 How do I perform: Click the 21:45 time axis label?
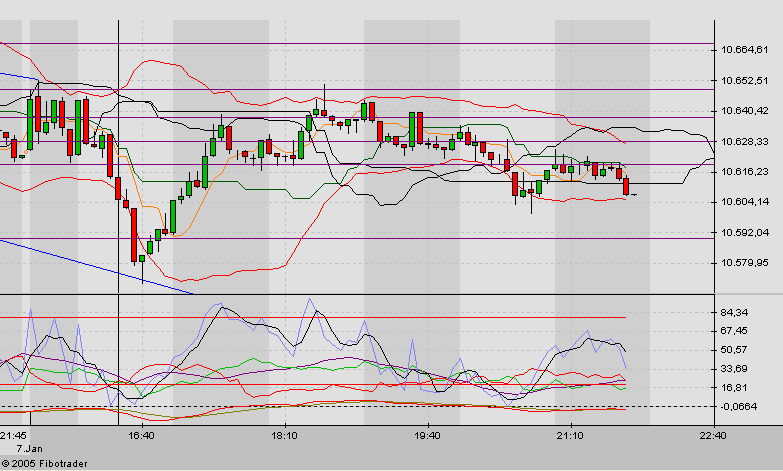pos(14,436)
